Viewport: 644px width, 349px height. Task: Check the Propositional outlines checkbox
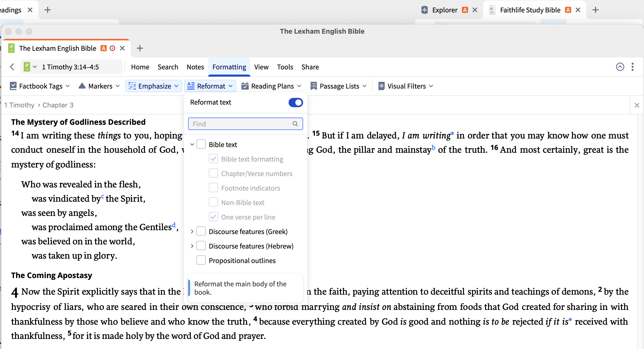pos(201,260)
